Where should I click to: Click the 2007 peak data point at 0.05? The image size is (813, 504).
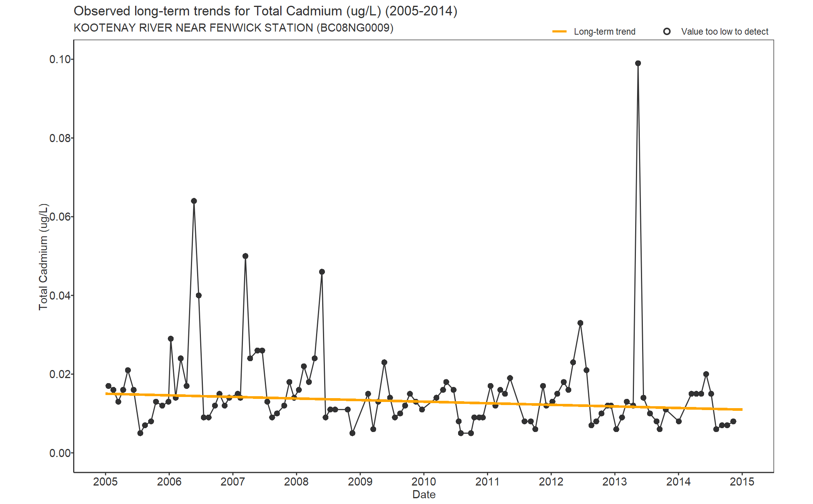tap(245, 256)
